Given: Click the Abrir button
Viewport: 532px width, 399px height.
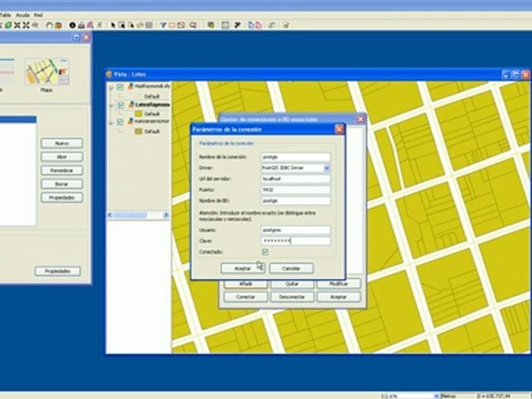Looking at the screenshot, I should click(x=62, y=157).
